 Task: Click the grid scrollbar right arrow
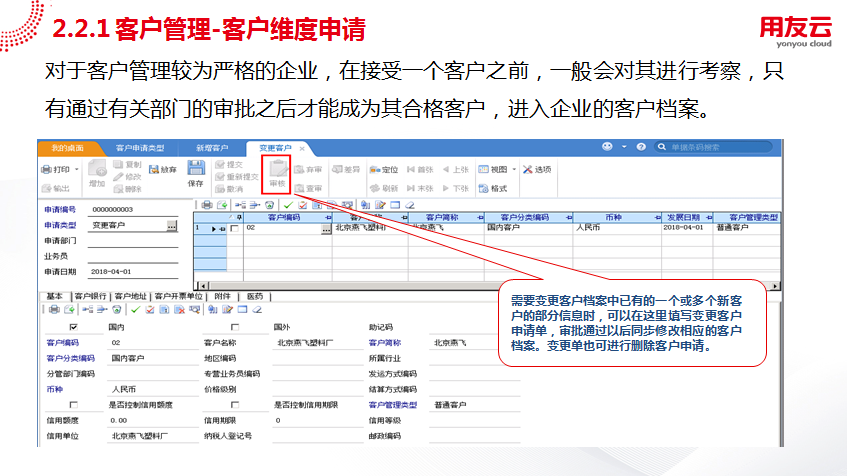pos(775,286)
